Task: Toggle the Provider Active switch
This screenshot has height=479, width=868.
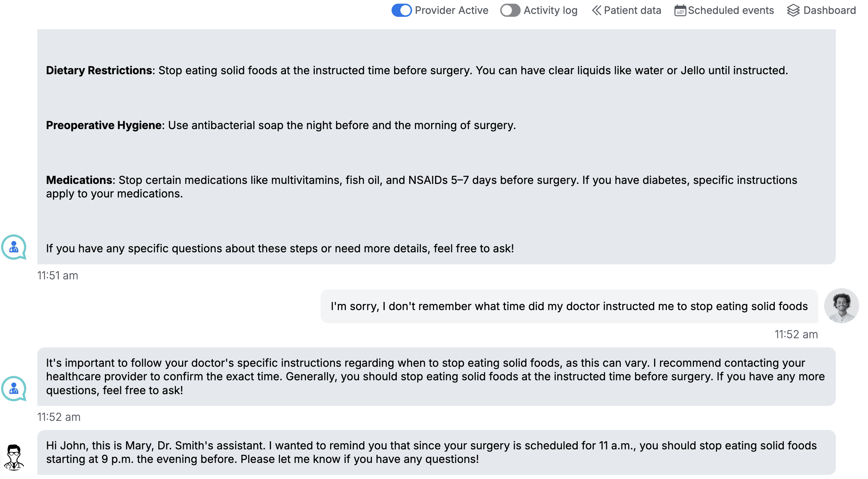Action: point(401,10)
